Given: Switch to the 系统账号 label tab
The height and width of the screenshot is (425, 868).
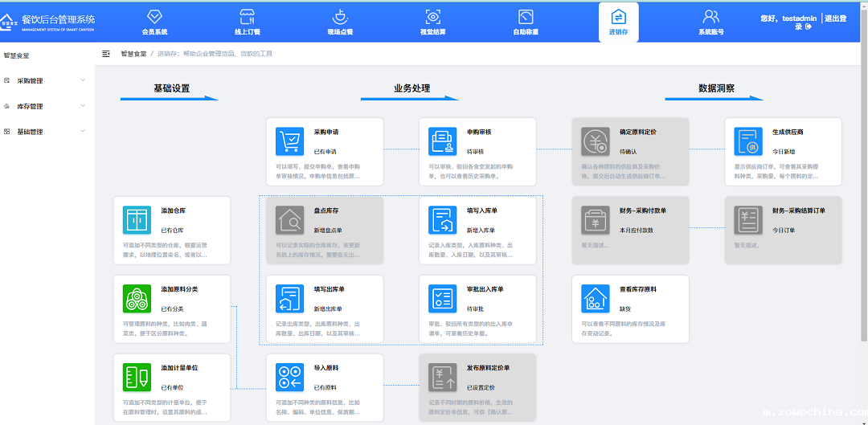Looking at the screenshot, I should pyautogui.click(x=710, y=32).
